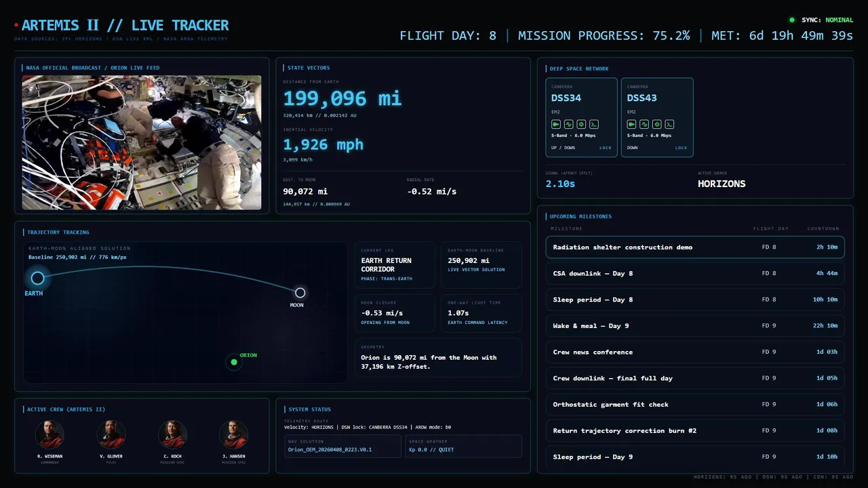This screenshot has width=868, height=488.
Task: Click the DSS43 crosshair target icon
Action: 657,124
